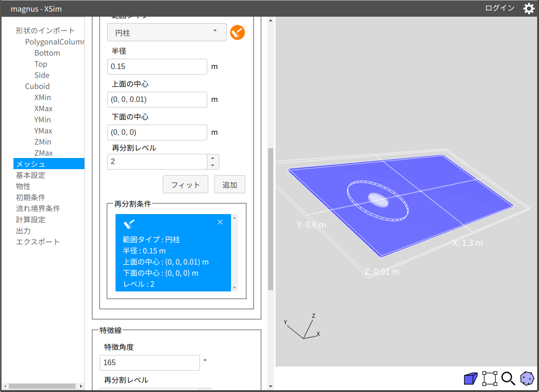Click the 上面の中心 input field
Screen dimensions: 539x392
(x=157, y=100)
